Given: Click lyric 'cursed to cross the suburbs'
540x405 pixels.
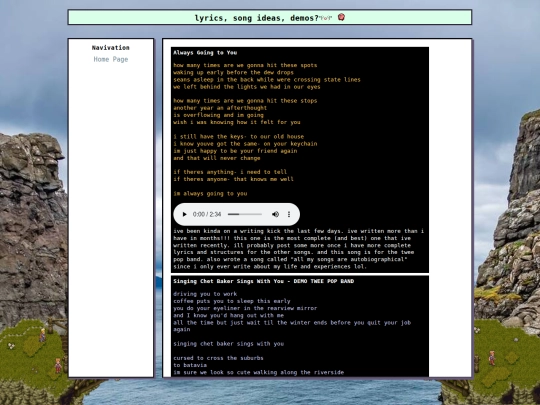Looking at the screenshot, I should click(x=218, y=358).
